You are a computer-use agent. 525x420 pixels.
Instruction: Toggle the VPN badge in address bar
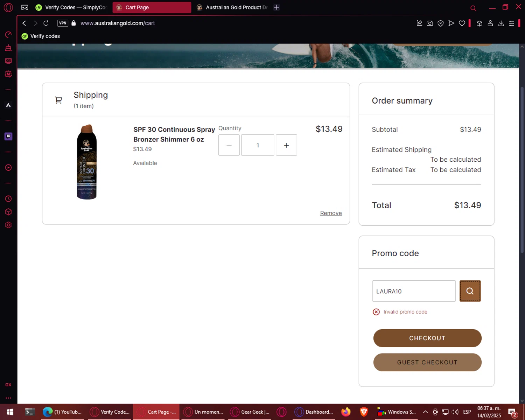63,23
